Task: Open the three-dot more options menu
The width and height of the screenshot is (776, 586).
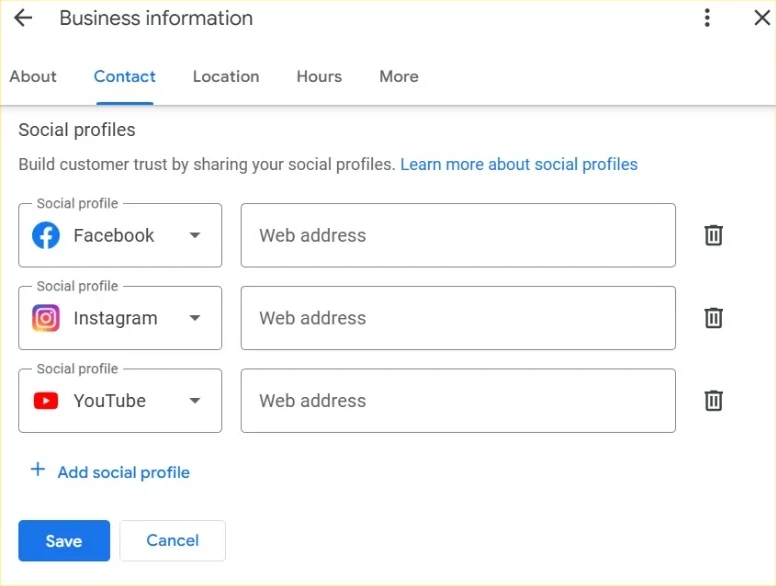Action: click(x=707, y=18)
